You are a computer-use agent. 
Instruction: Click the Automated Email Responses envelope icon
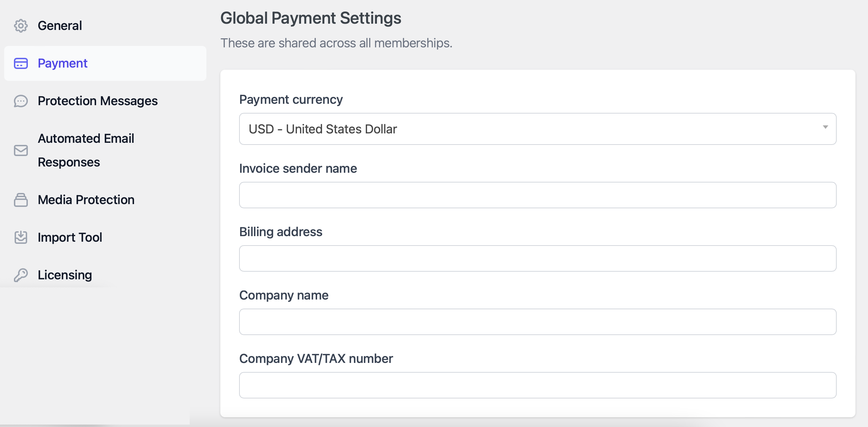tap(21, 150)
